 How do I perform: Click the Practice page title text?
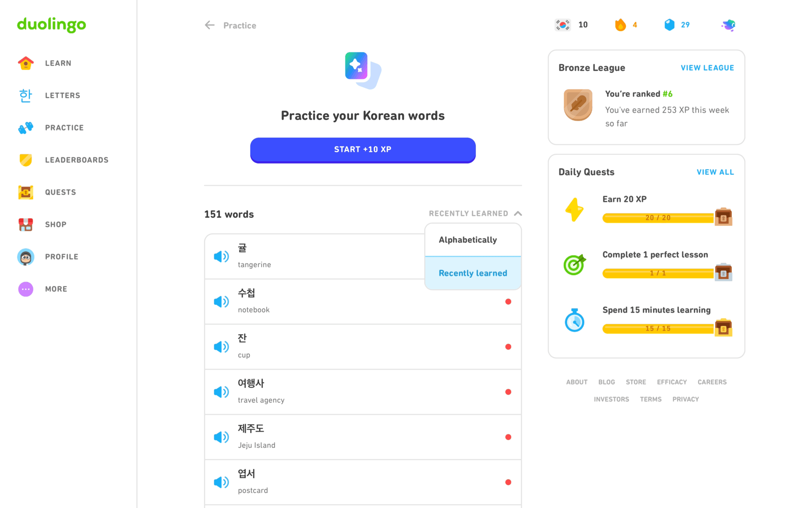(240, 25)
